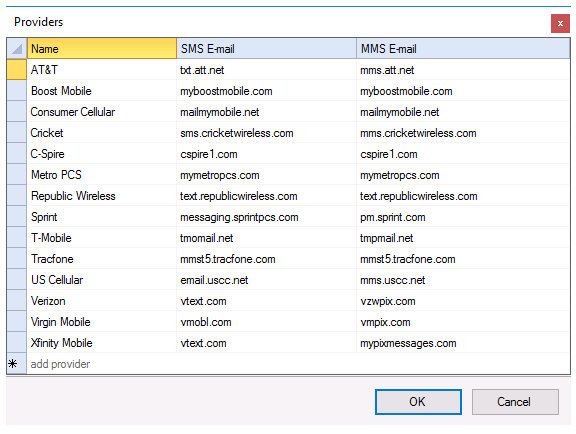The width and height of the screenshot is (576, 434).
Task: Select the vmpix.com cell
Action: pyautogui.click(x=463, y=322)
